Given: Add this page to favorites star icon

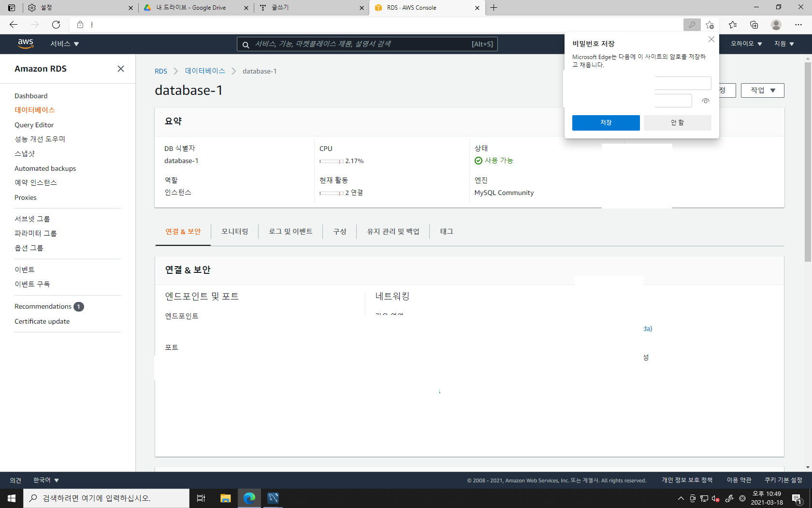Looking at the screenshot, I should coord(710,25).
